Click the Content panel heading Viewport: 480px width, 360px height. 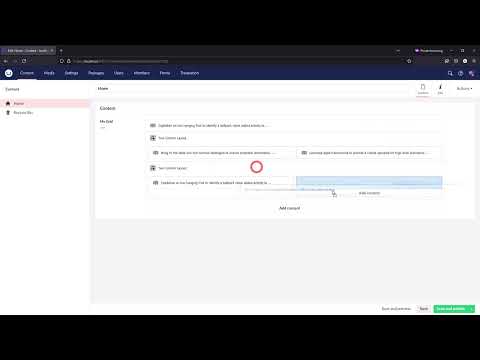point(107,108)
